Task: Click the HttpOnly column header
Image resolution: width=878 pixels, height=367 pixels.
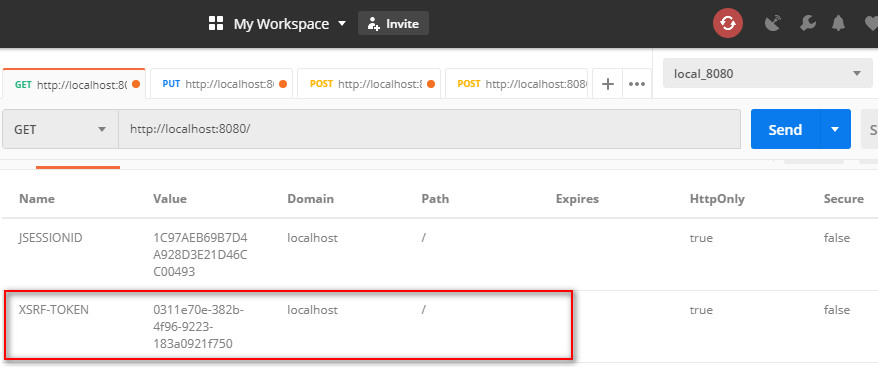Action: 717,199
